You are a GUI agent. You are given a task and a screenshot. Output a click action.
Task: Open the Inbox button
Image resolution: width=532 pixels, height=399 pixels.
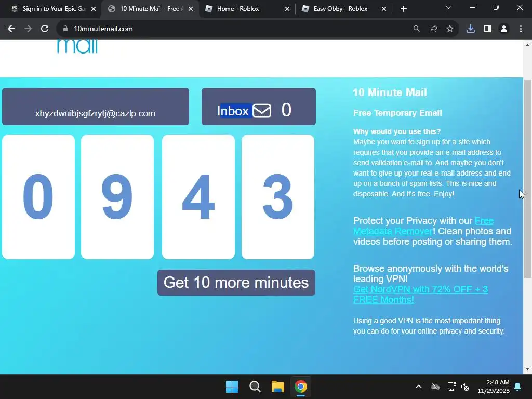259,107
